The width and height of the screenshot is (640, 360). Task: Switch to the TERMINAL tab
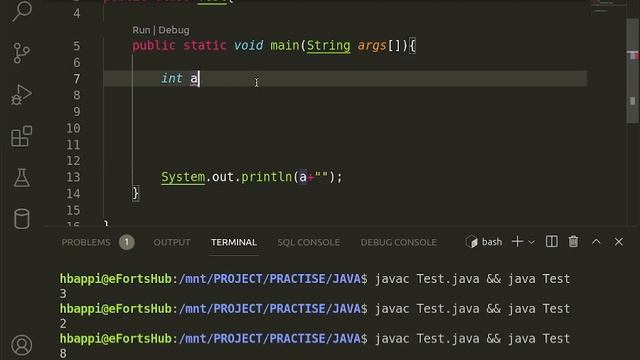(234, 242)
